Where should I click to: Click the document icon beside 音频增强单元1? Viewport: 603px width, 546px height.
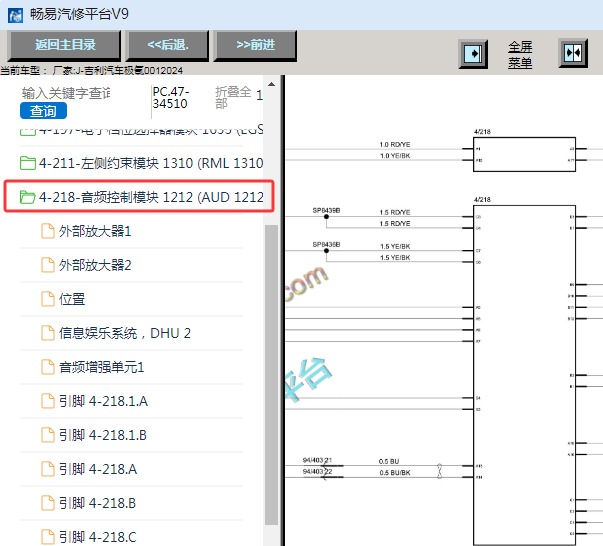(x=48, y=367)
